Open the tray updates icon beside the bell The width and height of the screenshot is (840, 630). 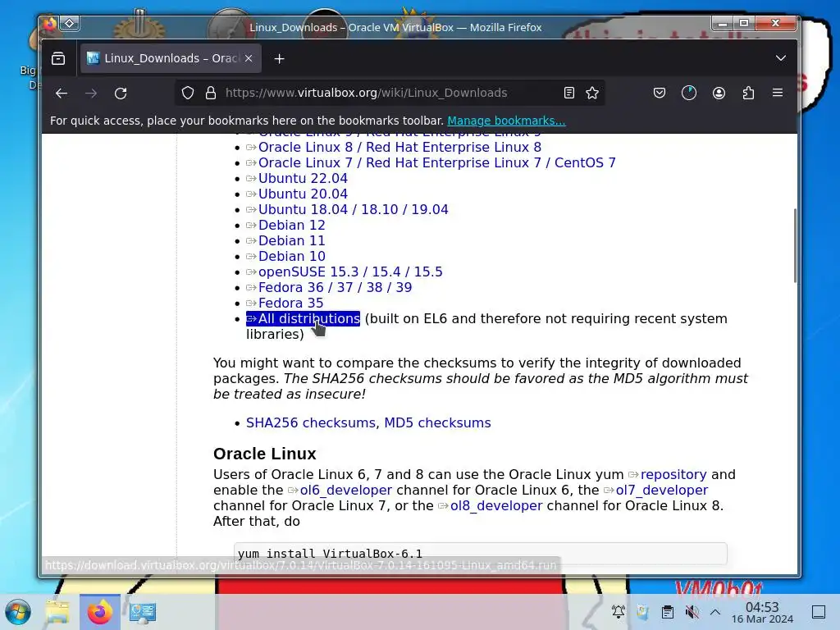coord(642,612)
